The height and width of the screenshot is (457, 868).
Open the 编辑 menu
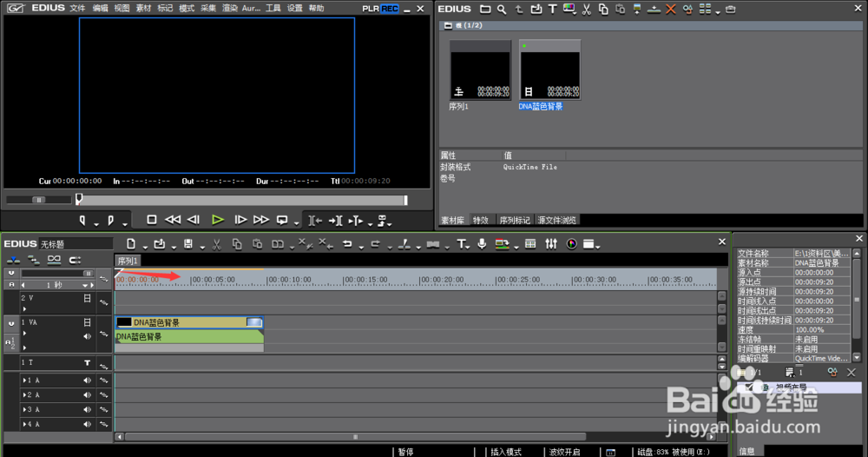[100, 9]
